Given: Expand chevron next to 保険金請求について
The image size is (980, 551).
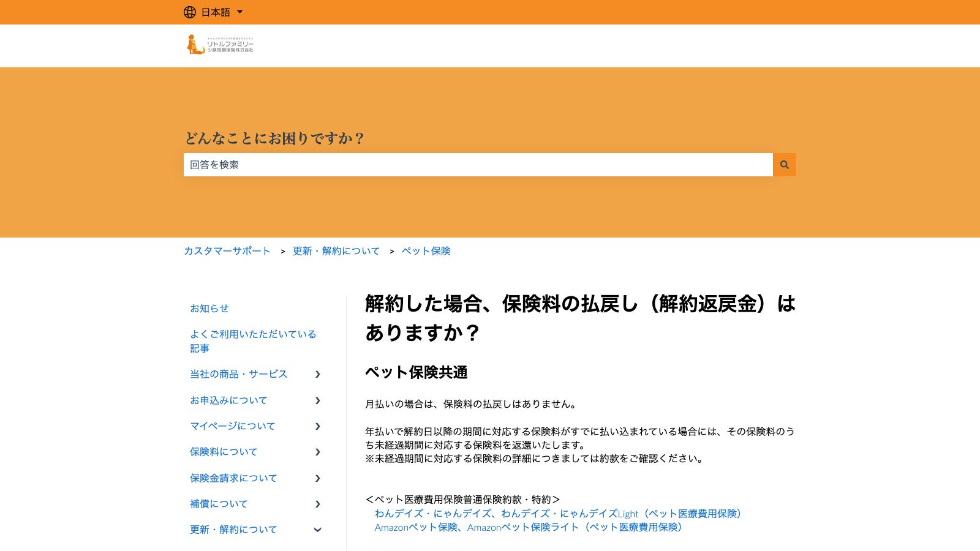Looking at the screenshot, I should click(317, 478).
